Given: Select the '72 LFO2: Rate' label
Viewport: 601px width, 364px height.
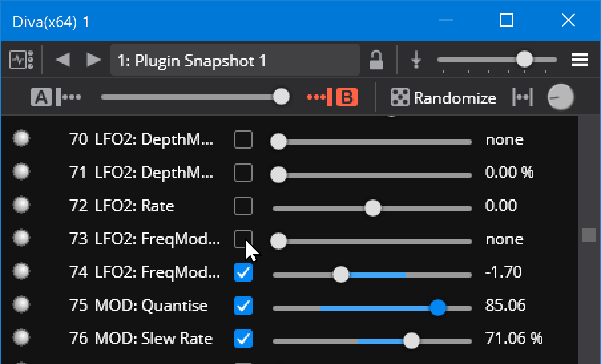Looking at the screenshot, I should coord(122,206).
